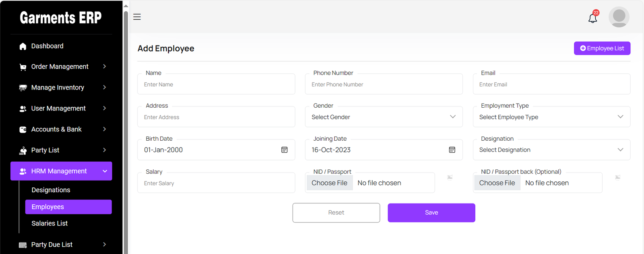
Task: Open the Designations submenu item
Action: 51,190
